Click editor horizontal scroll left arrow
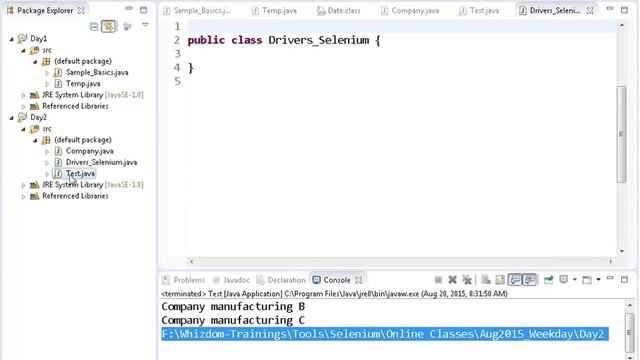640x360 pixels. click(191, 261)
